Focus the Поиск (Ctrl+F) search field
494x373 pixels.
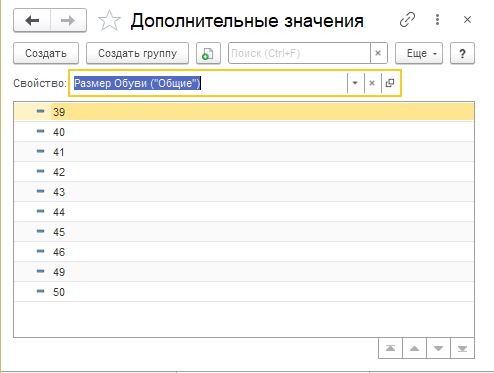click(299, 53)
